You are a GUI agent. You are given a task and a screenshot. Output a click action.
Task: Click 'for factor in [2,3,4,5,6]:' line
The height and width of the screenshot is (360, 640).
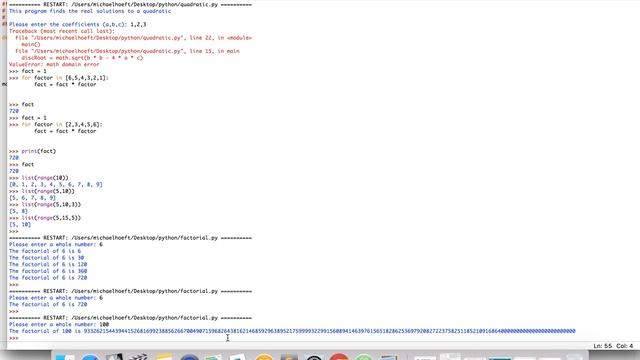coord(56,124)
